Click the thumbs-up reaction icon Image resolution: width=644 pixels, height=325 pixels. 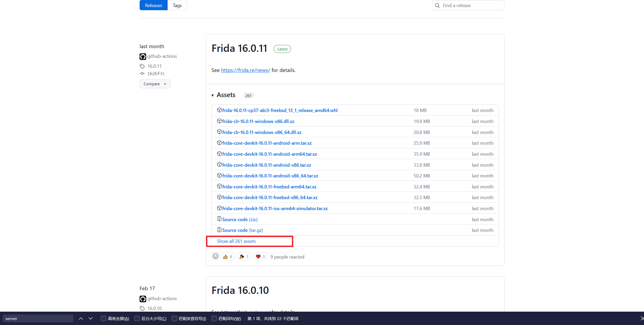(x=225, y=257)
